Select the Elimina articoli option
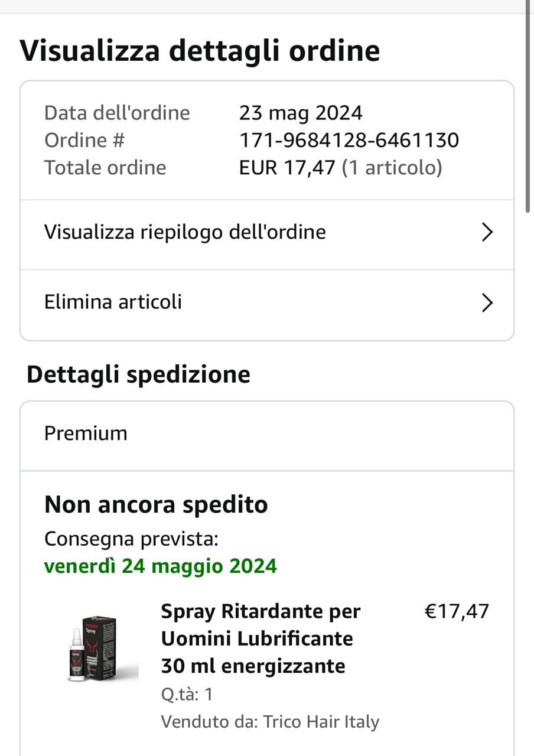534x756 pixels. [x=113, y=302]
